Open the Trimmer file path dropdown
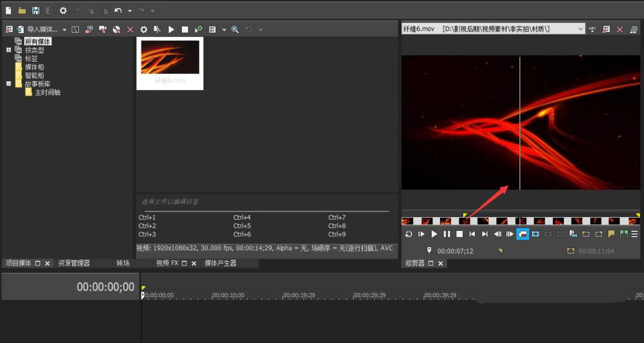Viewport: 644px width, 343px height. pyautogui.click(x=580, y=29)
